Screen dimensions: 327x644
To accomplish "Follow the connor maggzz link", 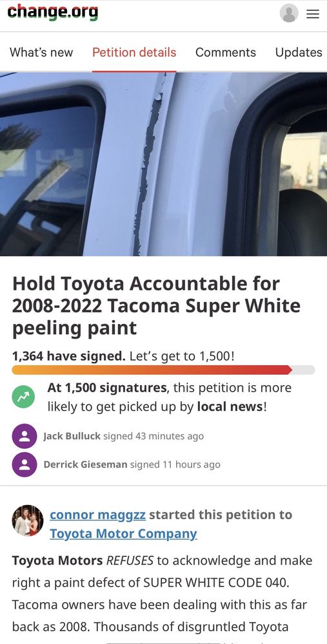I will click(x=97, y=515).
